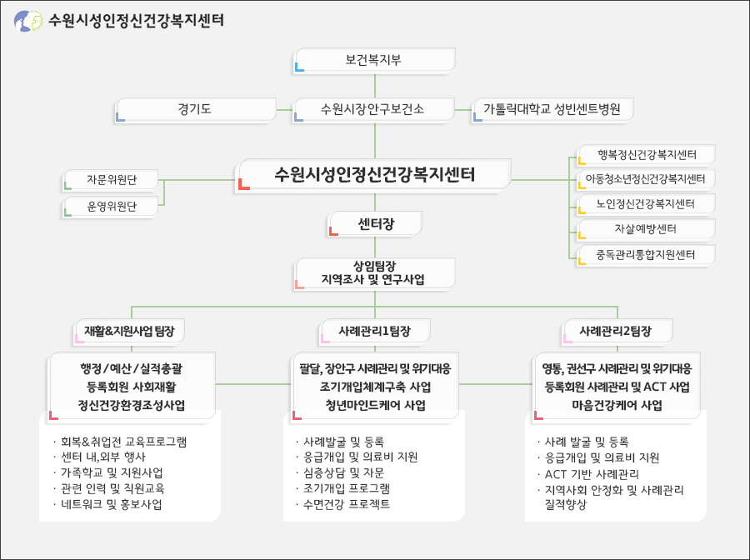Click 정신건강환경조성사업 text
Image resolution: width=750 pixels, height=560 pixels.
132,406
